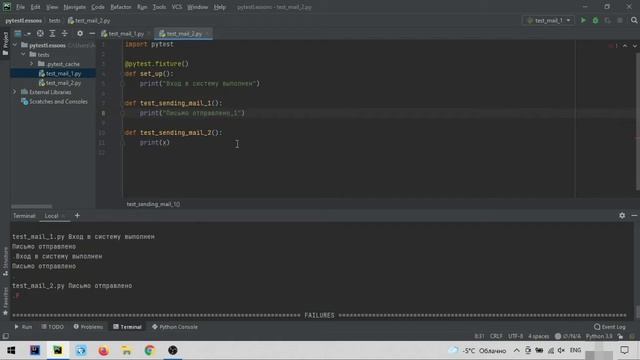Open the TODO tool window
This screenshot has width=640, height=360.
pyautogui.click(x=53, y=327)
